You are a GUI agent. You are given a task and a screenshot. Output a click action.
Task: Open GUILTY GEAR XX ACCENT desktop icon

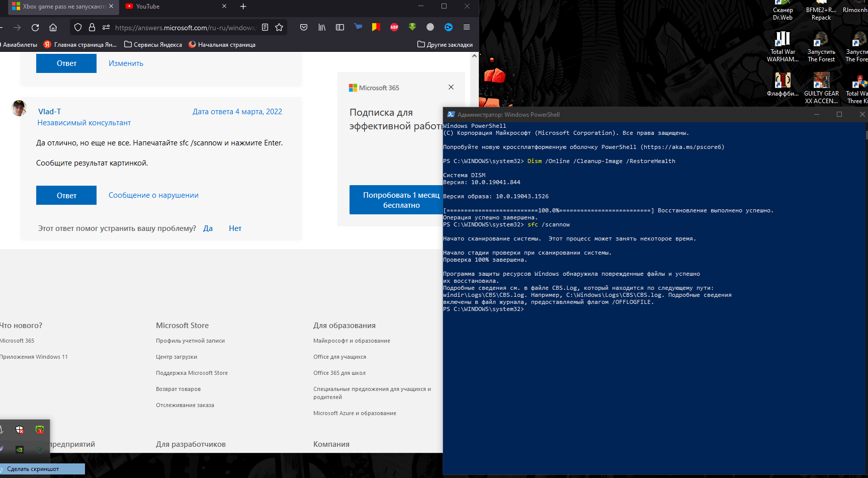(821, 88)
